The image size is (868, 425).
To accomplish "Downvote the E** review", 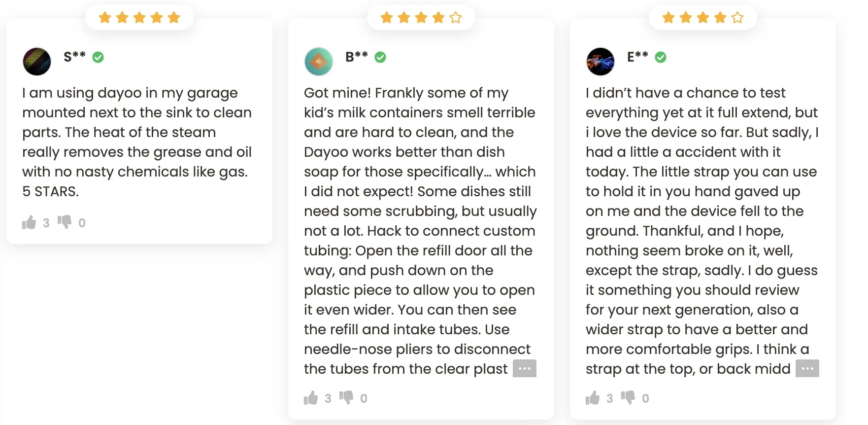I will point(628,397).
